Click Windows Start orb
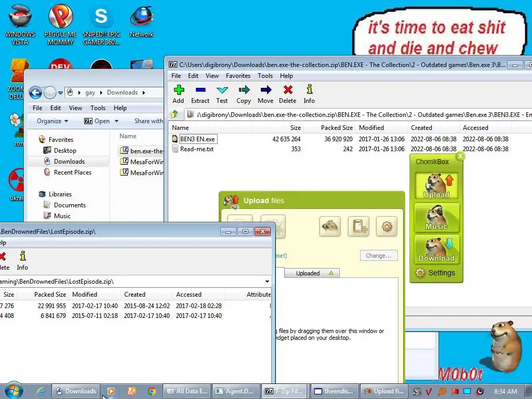This screenshot has width=532, height=399. [14, 391]
